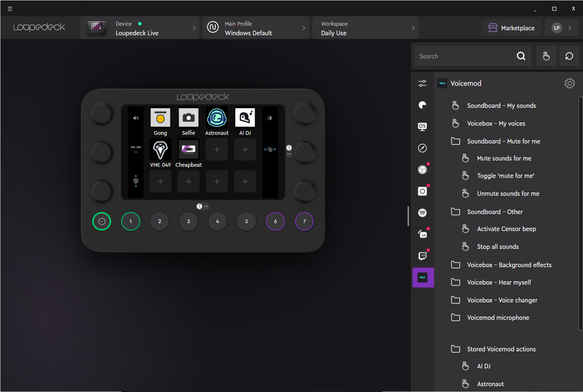The width and height of the screenshot is (583, 392).
Task: Open the Device selector for Loupedeck Live
Action: 140,28
